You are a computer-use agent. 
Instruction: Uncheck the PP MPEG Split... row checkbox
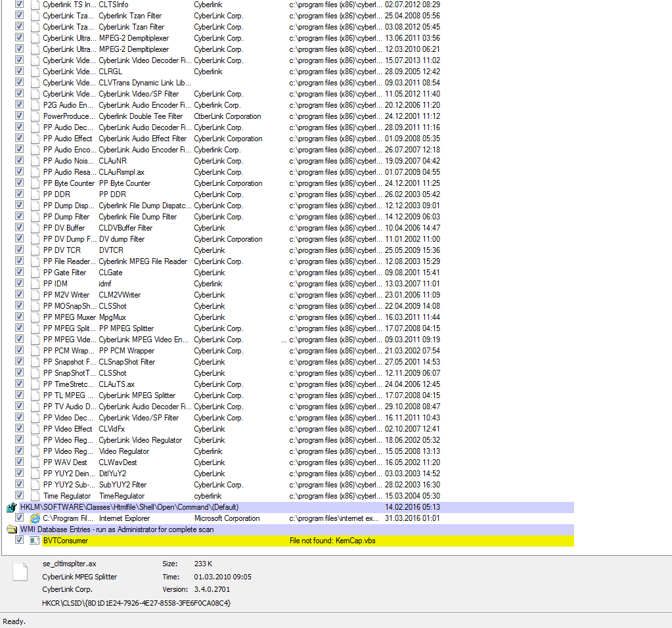tap(19, 328)
